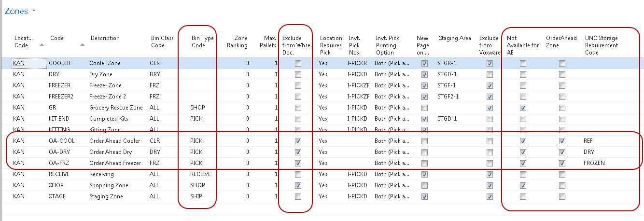Toggle Exclude from Whse. Doc. for SHOP row
Image resolution: width=644 pixels, height=221 pixels.
coord(298,185)
